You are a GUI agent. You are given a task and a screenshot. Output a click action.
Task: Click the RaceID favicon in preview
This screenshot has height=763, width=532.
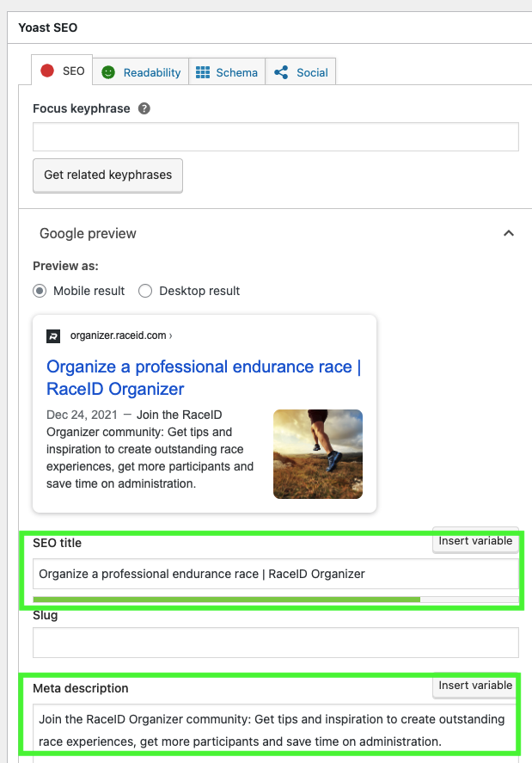point(53,336)
